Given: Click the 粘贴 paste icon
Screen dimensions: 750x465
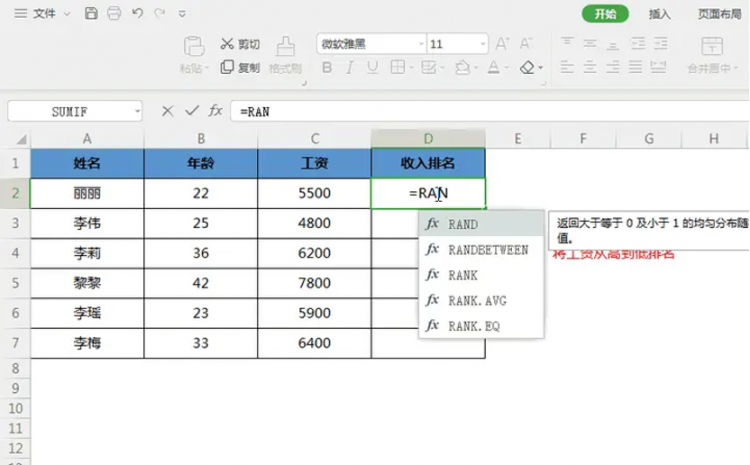Looking at the screenshot, I should pyautogui.click(x=194, y=46).
